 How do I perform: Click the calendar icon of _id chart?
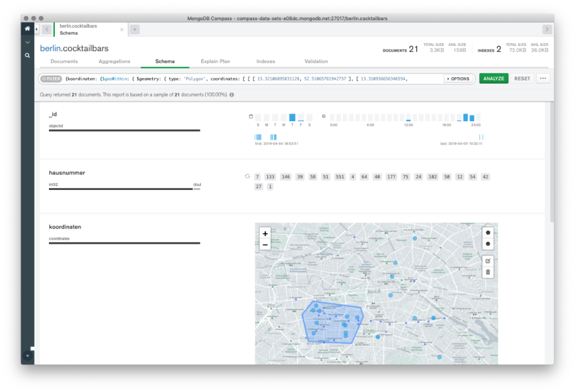click(251, 116)
